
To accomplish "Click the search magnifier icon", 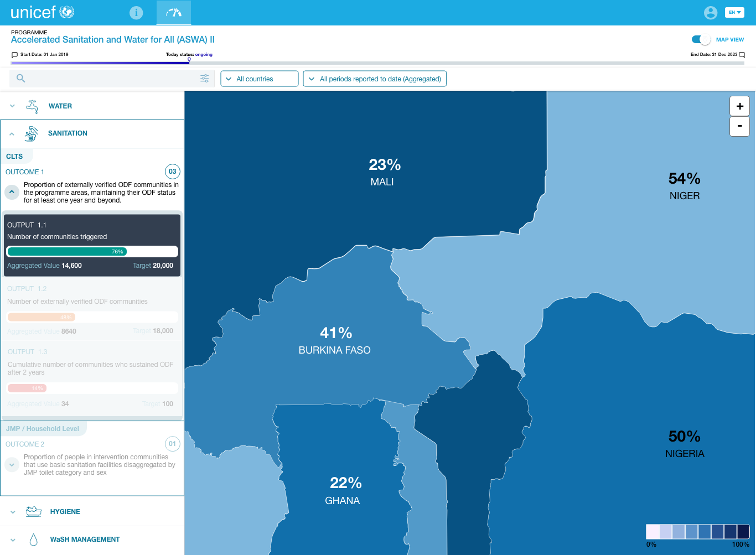I will click(20, 79).
